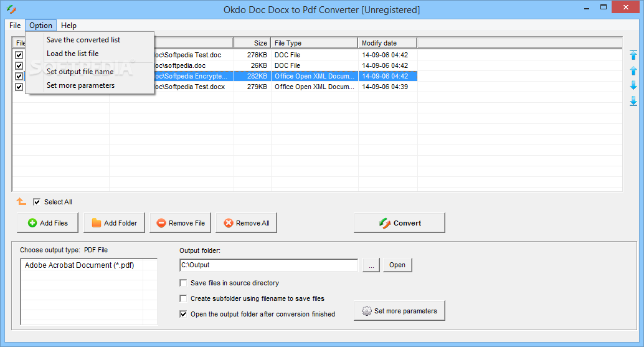
Task: Uncheck the Softpedia Encrypte... row checkbox
Action: (19, 77)
